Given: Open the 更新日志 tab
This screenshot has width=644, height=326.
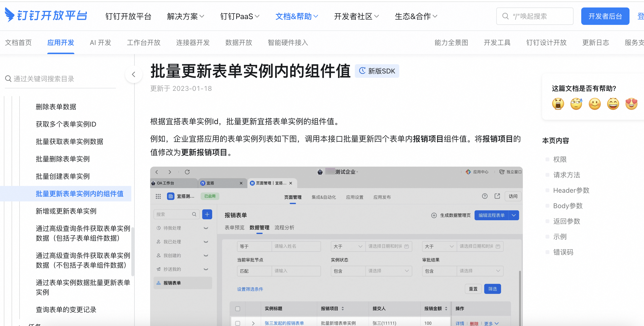Looking at the screenshot, I should [x=595, y=43].
